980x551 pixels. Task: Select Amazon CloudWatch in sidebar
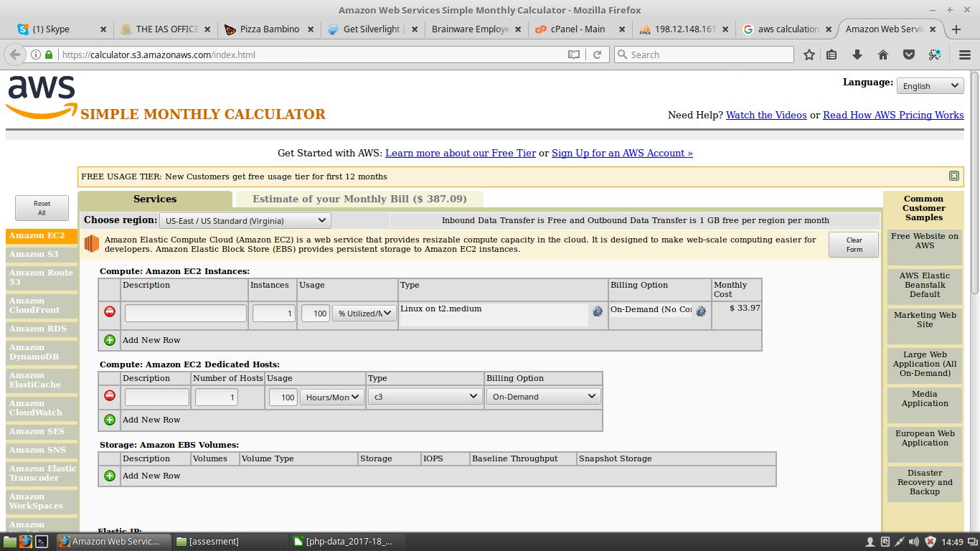(42, 408)
